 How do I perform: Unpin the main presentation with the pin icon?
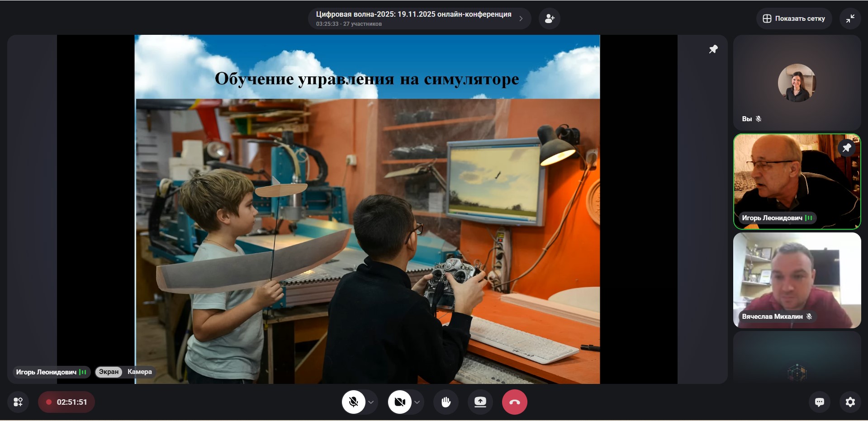(x=713, y=49)
